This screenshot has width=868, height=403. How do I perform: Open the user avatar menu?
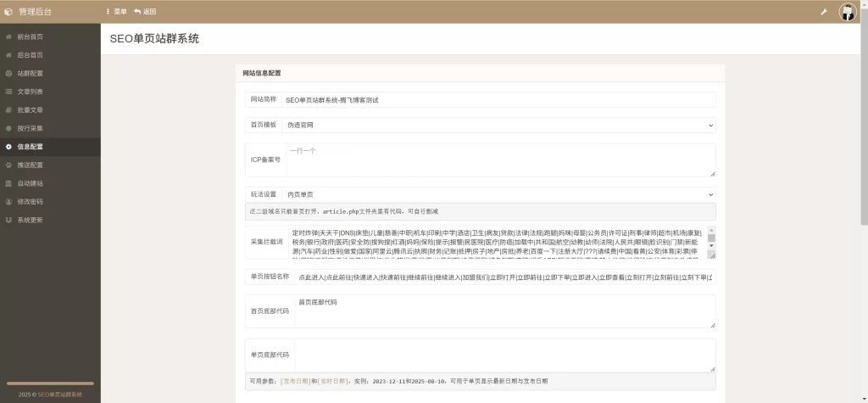point(848,12)
